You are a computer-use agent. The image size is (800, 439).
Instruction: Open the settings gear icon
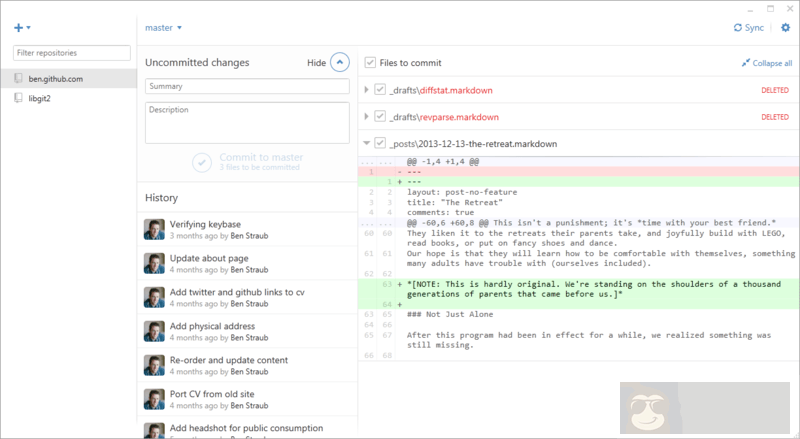pyautogui.click(x=784, y=28)
